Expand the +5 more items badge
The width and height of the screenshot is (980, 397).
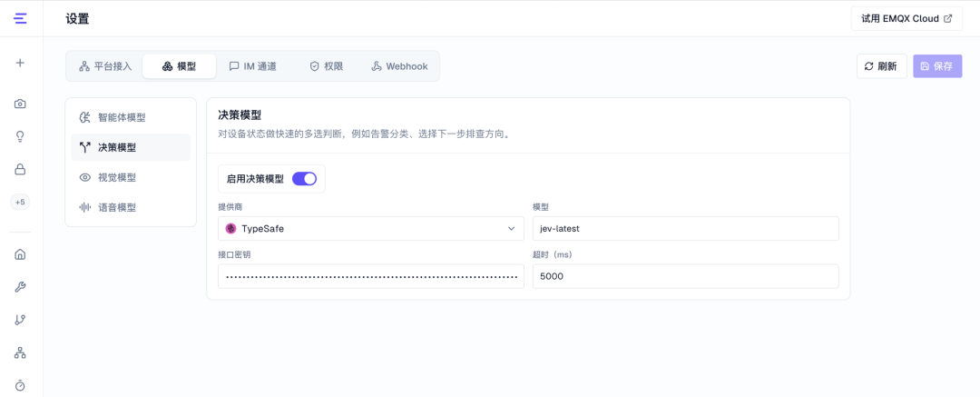(20, 203)
